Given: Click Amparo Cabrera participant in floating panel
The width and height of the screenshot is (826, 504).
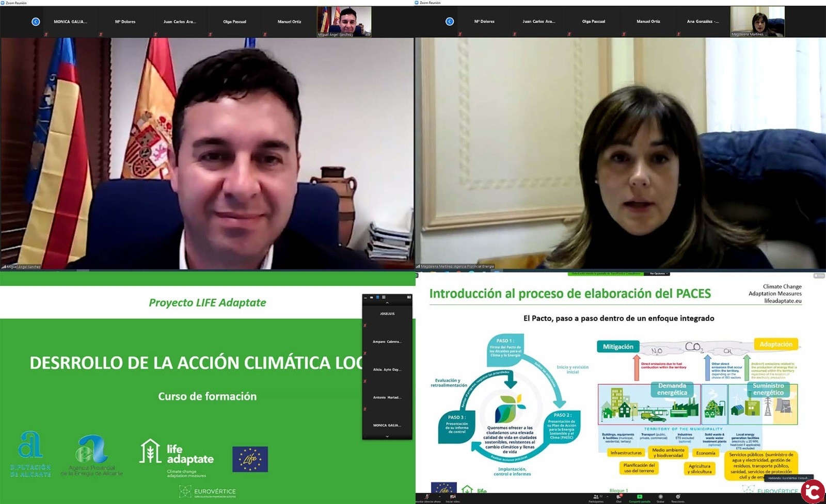Looking at the screenshot, I should pyautogui.click(x=387, y=342).
